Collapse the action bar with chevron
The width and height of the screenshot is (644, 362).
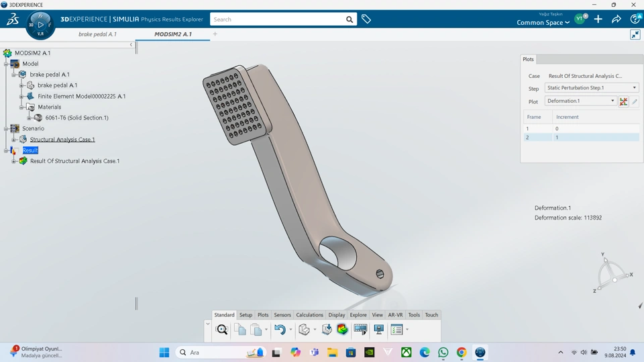[208, 324]
